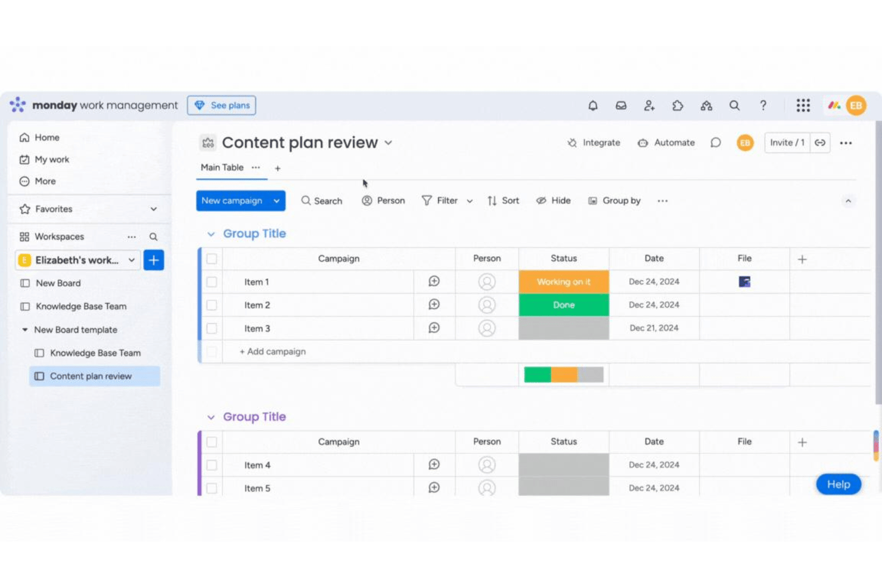Open the Filter dropdown arrow
The width and height of the screenshot is (882, 588).
point(470,201)
